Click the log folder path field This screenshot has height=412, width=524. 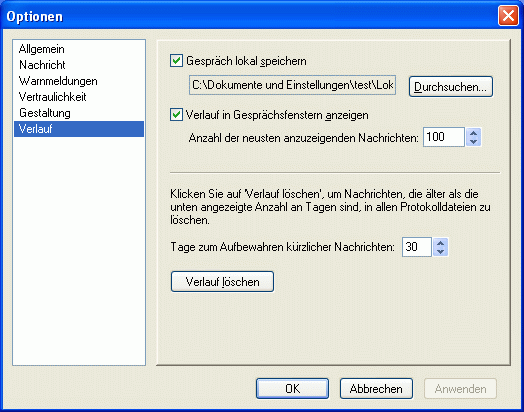(x=292, y=85)
